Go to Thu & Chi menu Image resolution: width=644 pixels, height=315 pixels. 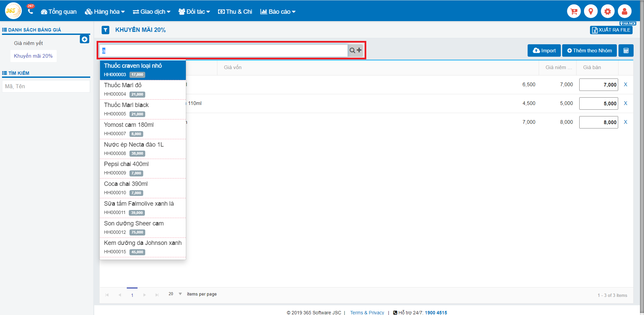point(235,12)
